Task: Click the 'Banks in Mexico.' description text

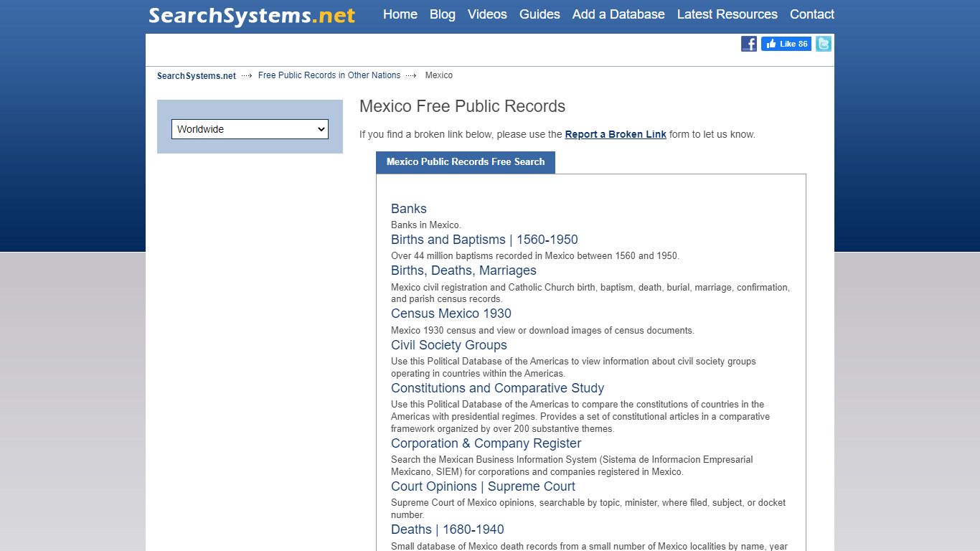Action: [426, 225]
